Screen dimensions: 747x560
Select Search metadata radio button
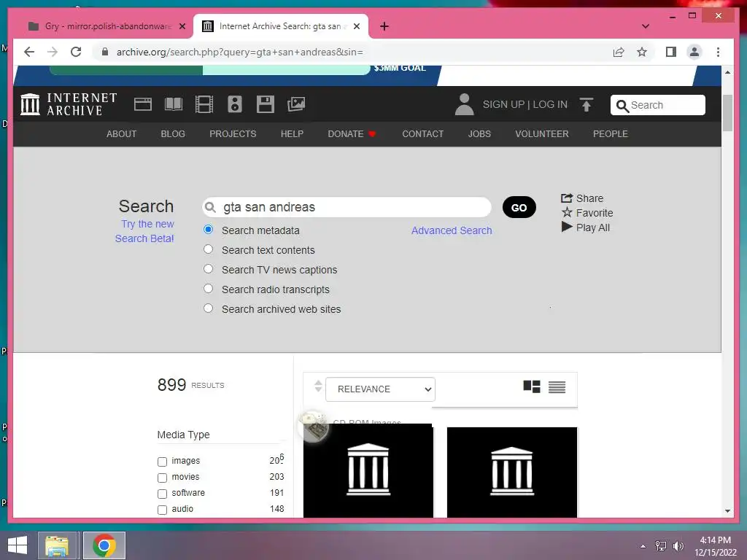pyautogui.click(x=208, y=230)
